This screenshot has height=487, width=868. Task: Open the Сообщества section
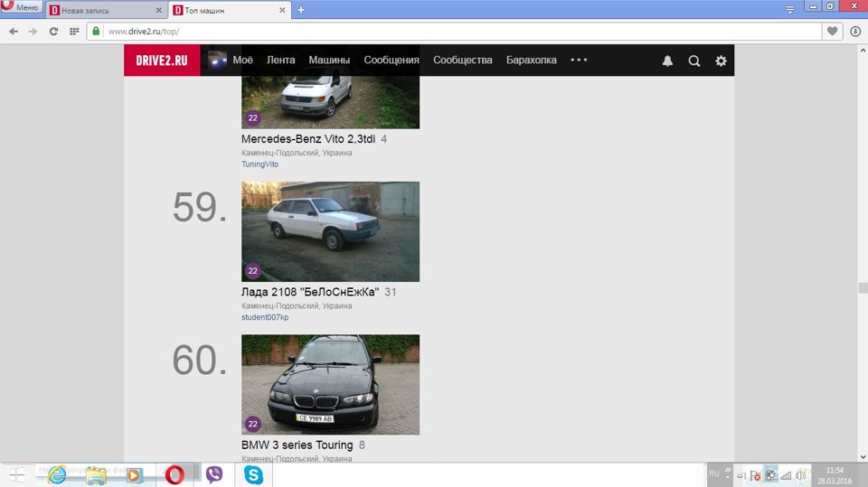[463, 60]
